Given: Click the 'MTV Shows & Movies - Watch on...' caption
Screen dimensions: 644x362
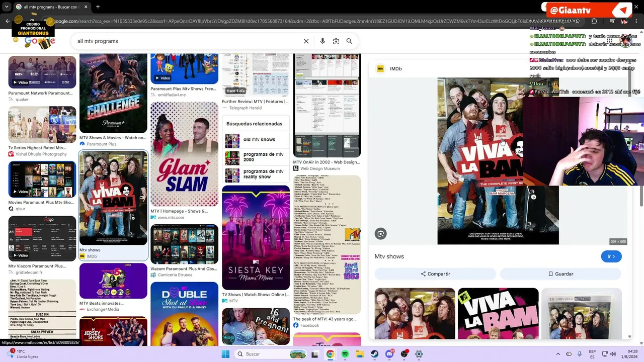Looking at the screenshot, I should [113, 138].
